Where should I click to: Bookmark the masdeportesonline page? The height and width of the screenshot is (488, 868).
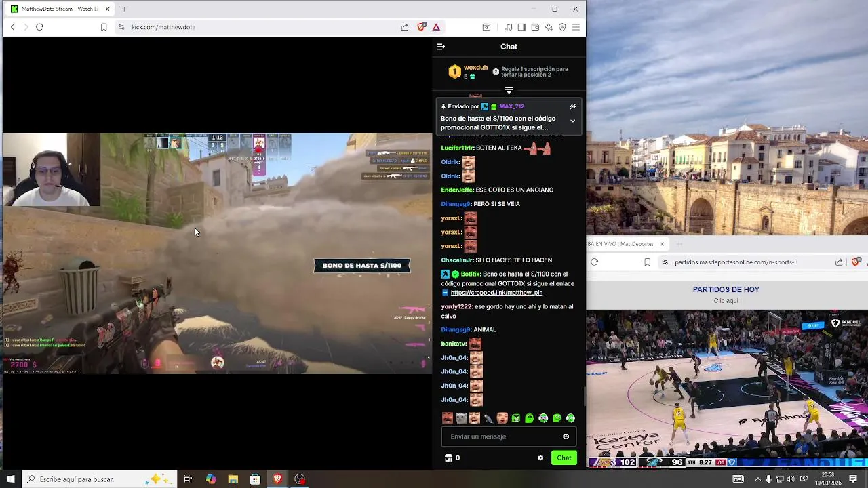648,262
